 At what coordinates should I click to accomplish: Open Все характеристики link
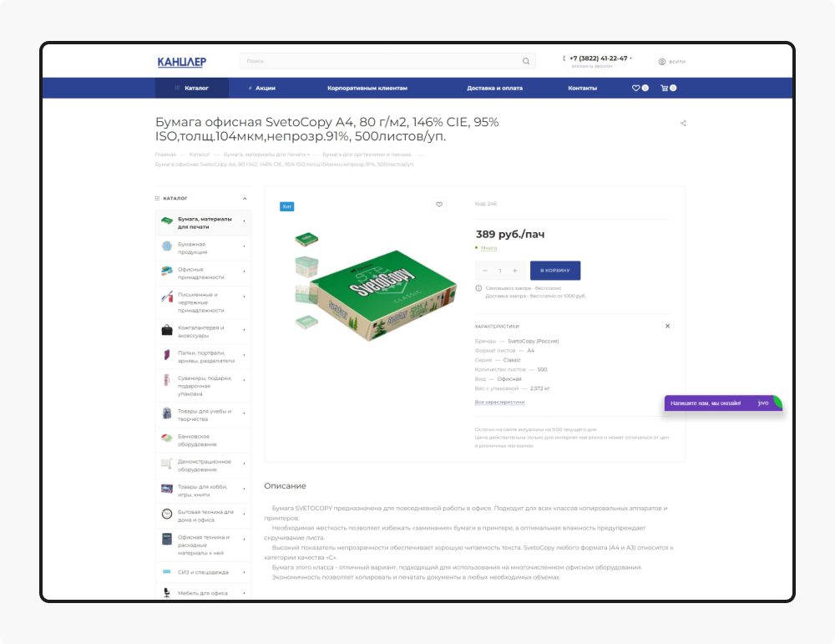499,402
